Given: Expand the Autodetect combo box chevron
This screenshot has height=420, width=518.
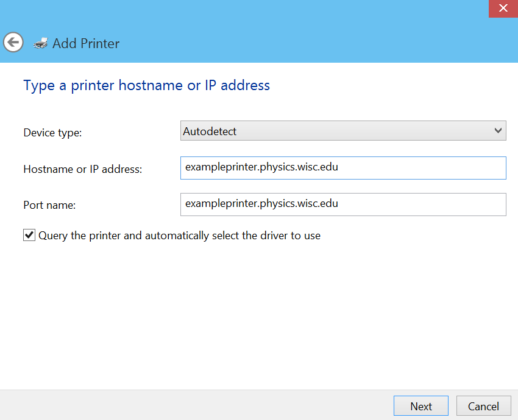Looking at the screenshot, I should pyautogui.click(x=499, y=130).
